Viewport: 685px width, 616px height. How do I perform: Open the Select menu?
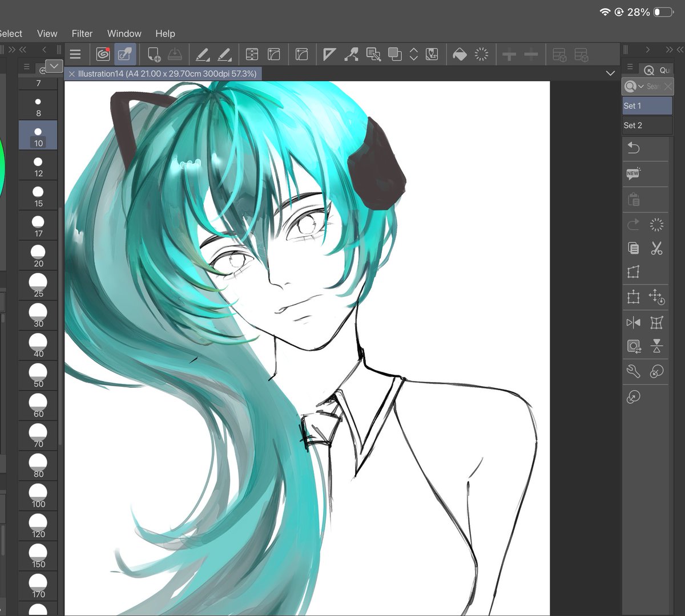11,34
